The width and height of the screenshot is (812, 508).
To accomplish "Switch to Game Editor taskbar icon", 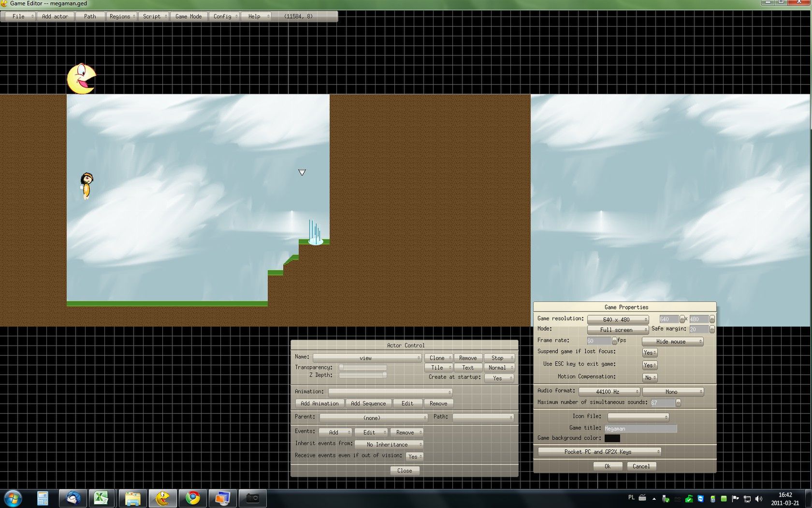I will coord(162,498).
